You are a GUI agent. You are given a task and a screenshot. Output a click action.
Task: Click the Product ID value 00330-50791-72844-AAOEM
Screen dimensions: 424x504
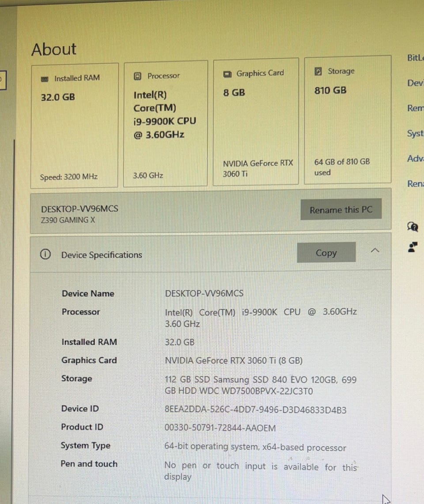coord(220,428)
